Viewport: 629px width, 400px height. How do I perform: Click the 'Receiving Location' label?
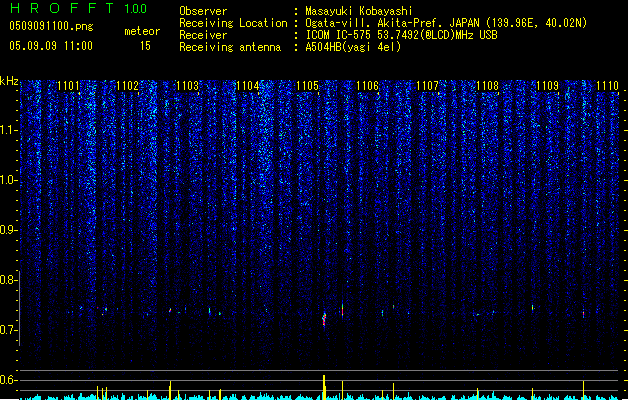(233, 23)
